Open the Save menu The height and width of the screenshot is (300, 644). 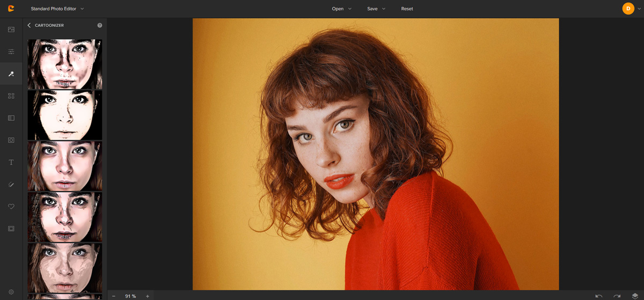pyautogui.click(x=376, y=9)
